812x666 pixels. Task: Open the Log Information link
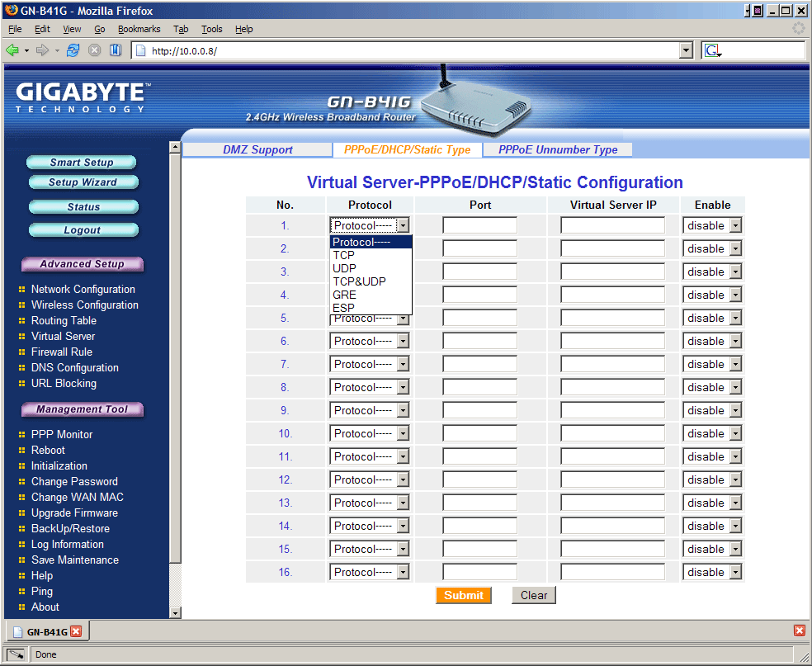tap(68, 544)
